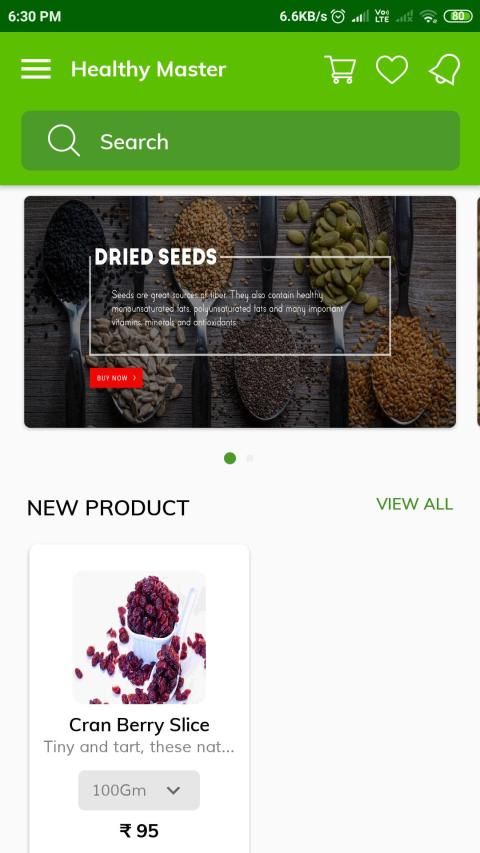Open the hamburger navigation menu
The image size is (480, 853).
[36, 69]
